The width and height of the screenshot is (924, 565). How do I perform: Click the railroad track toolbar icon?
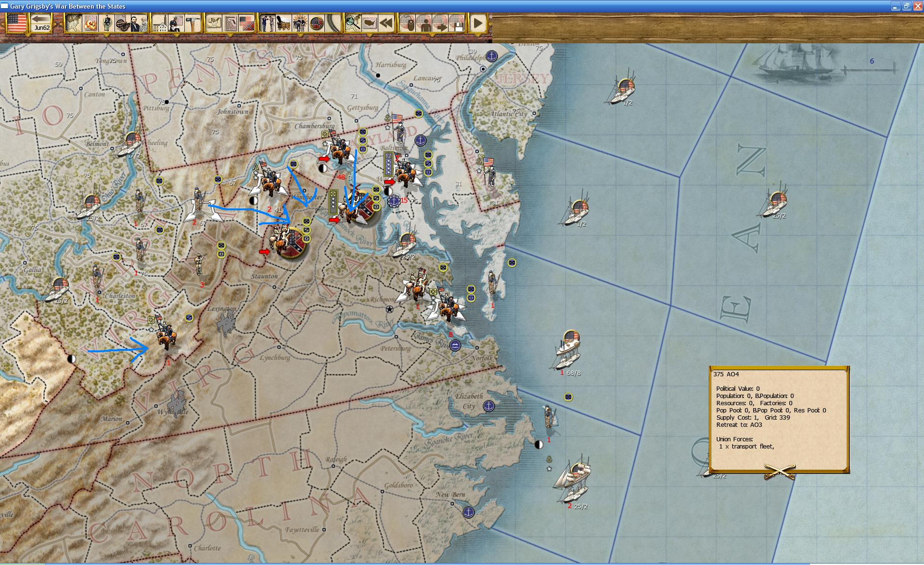[333, 23]
